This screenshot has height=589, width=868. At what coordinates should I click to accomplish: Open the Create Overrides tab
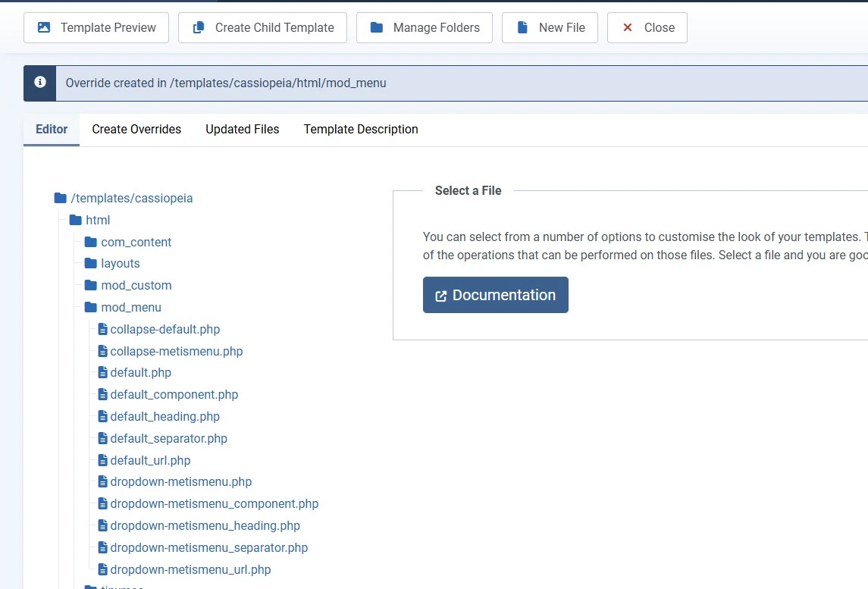(136, 130)
